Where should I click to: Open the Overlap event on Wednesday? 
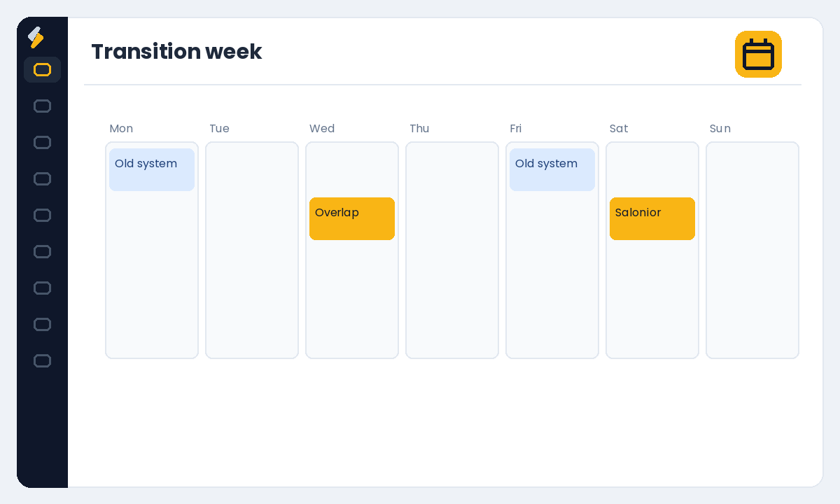pos(352,218)
